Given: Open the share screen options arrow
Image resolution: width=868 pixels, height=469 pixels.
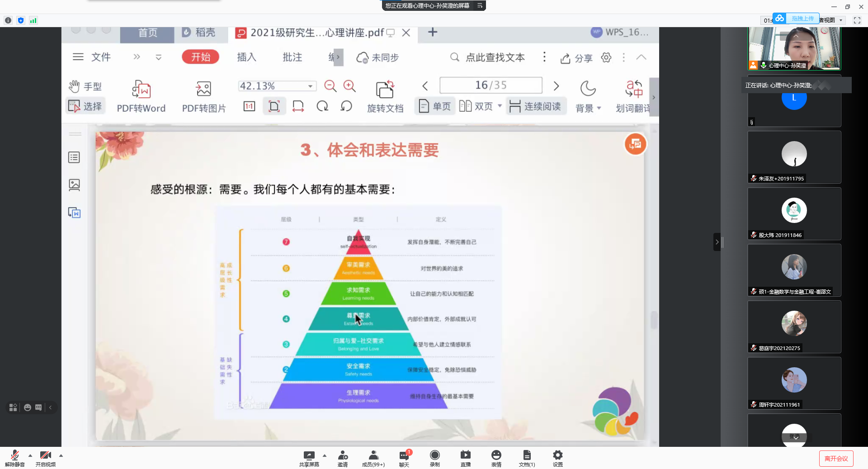Looking at the screenshot, I should (x=325, y=455).
